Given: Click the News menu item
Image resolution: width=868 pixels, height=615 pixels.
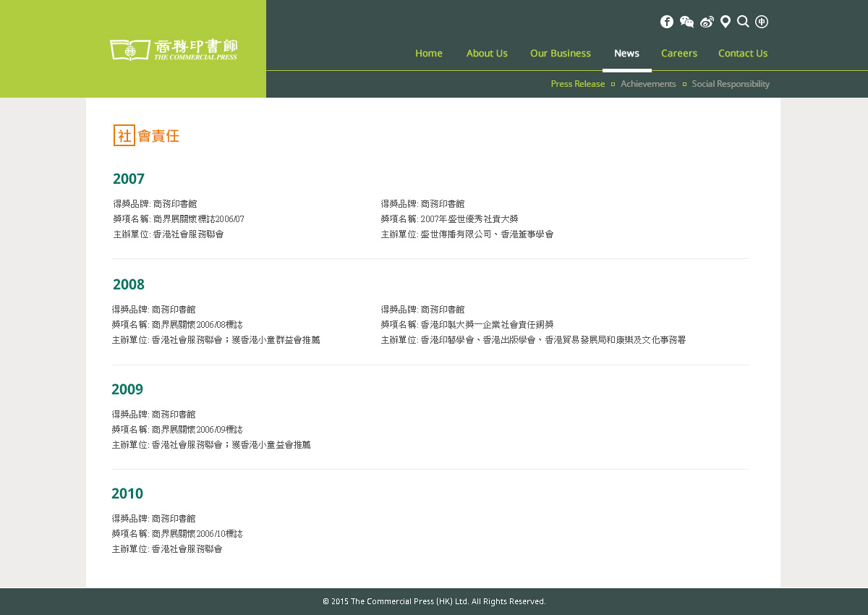Looking at the screenshot, I should [x=626, y=53].
